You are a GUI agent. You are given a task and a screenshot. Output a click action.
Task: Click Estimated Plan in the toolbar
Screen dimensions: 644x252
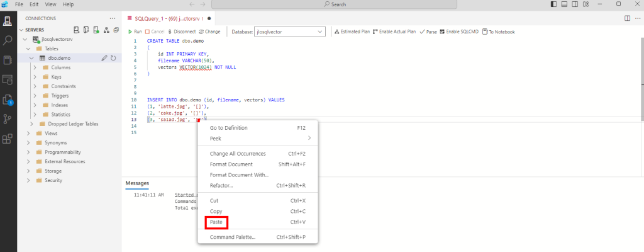(x=352, y=31)
